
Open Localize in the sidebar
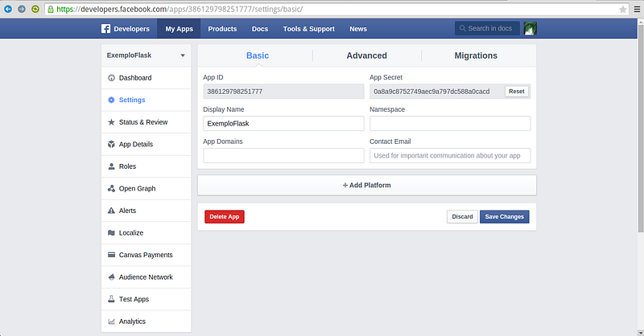[x=147, y=232]
